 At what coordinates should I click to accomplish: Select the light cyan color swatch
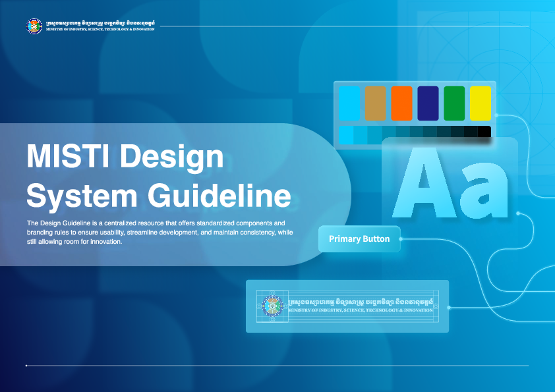349,103
